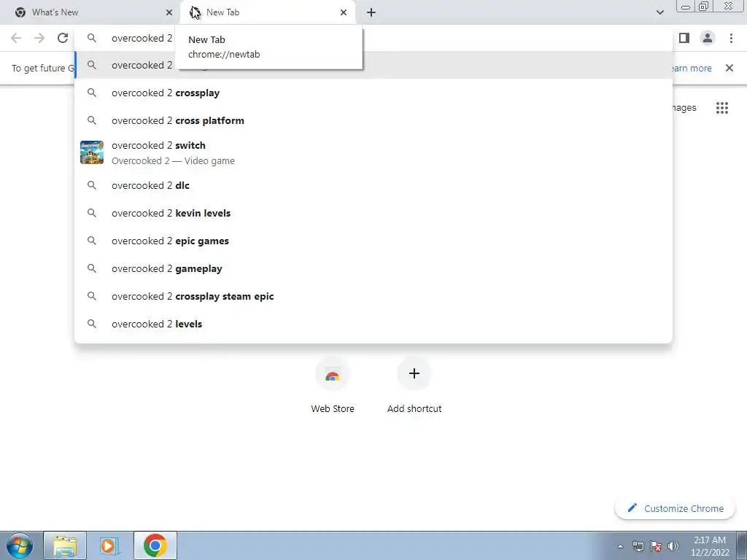747x560 pixels.
Task: Open Chrome's three-dot menu
Action: point(731,38)
